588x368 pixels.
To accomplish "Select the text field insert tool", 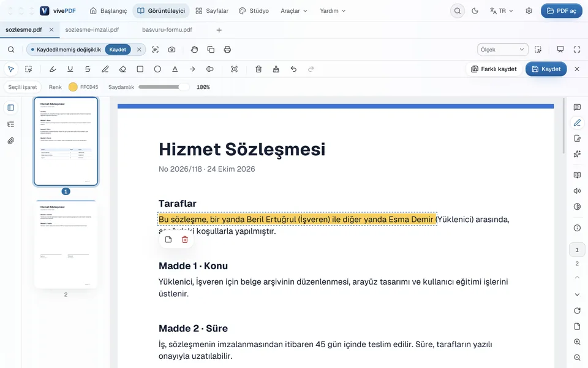I will click(210, 69).
